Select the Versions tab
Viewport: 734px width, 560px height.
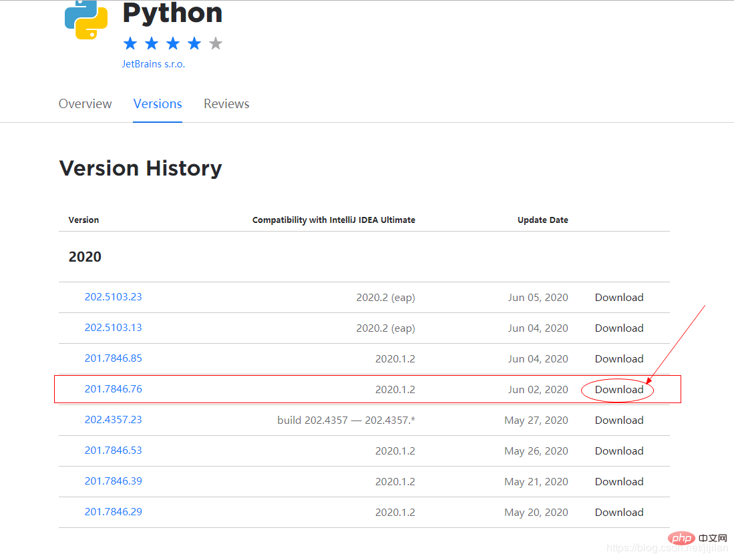158,103
